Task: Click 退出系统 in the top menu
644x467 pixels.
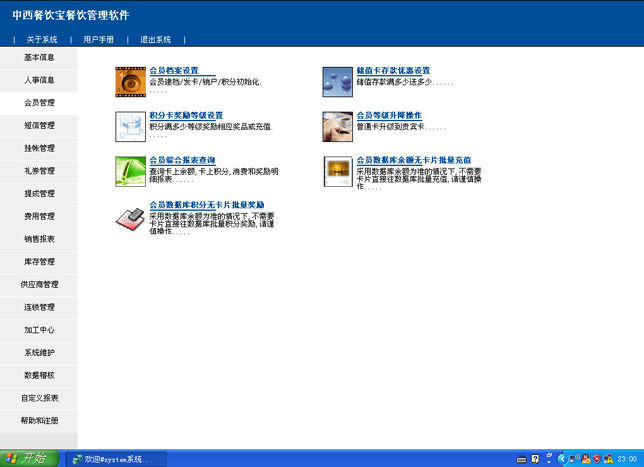Action: (x=156, y=39)
